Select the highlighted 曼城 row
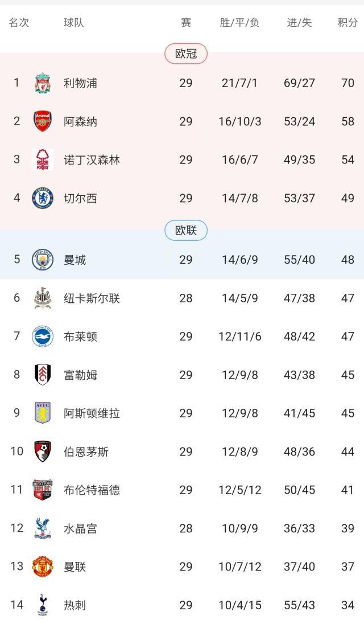This screenshot has height=624, width=364. pos(182,258)
